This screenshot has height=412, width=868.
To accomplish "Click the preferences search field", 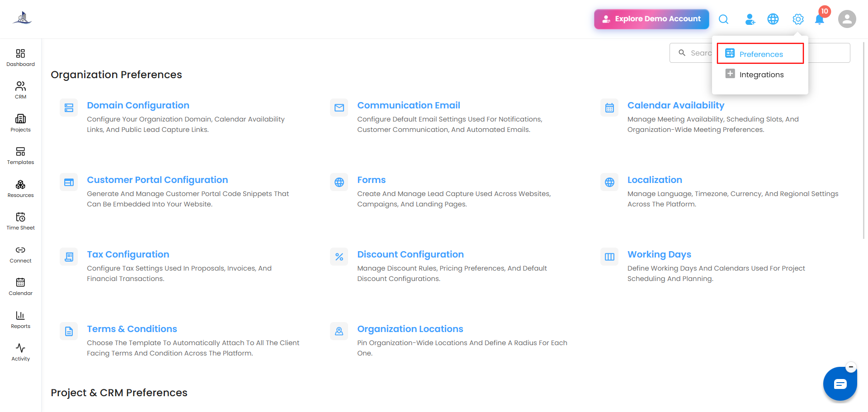I will tap(759, 53).
